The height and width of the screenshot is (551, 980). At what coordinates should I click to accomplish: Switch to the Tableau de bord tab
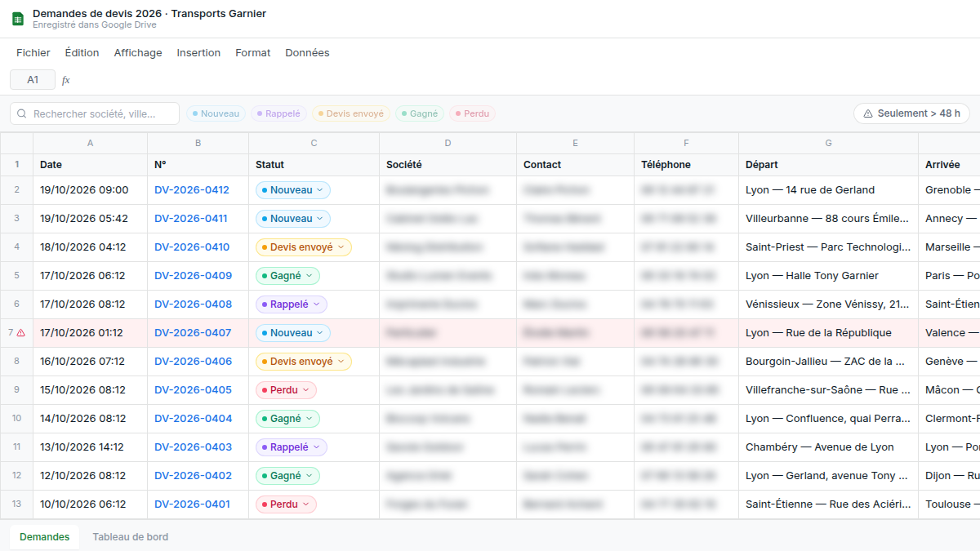click(x=131, y=537)
